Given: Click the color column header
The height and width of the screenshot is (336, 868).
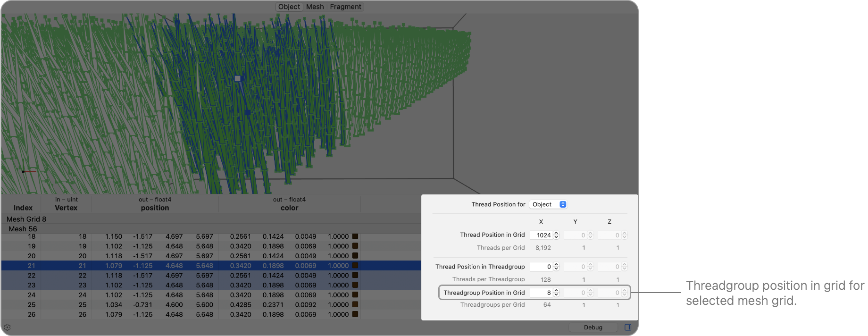Looking at the screenshot, I should (x=289, y=208).
